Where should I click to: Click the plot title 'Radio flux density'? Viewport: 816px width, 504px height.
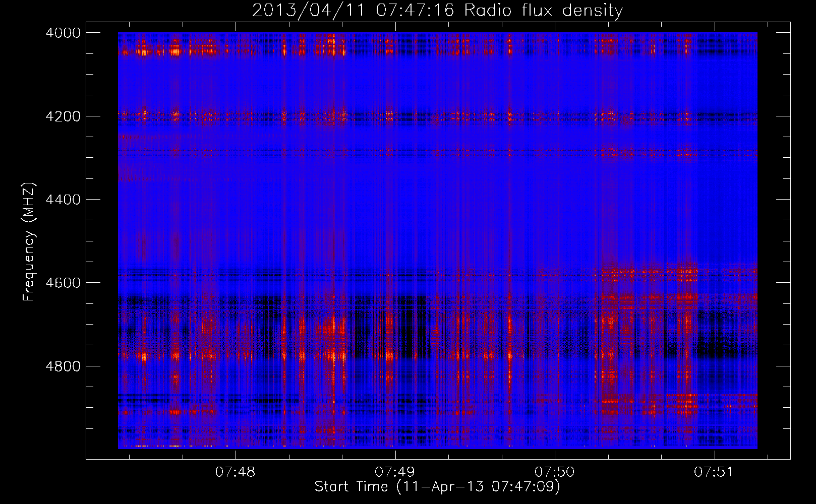(x=543, y=11)
